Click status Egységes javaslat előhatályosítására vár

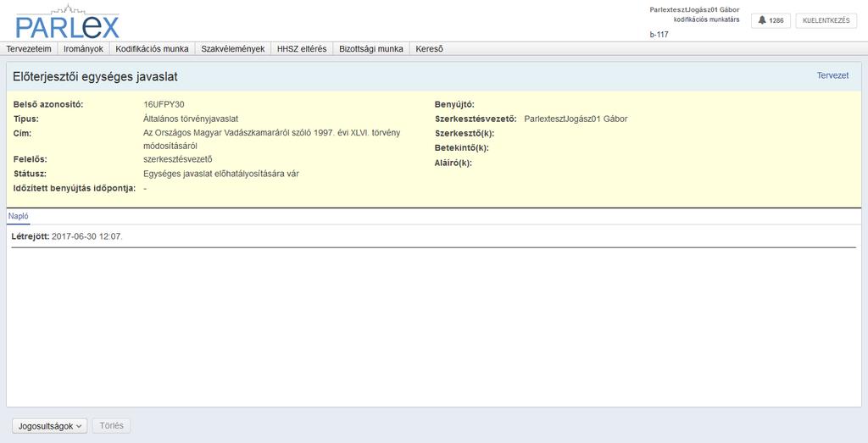(221, 174)
